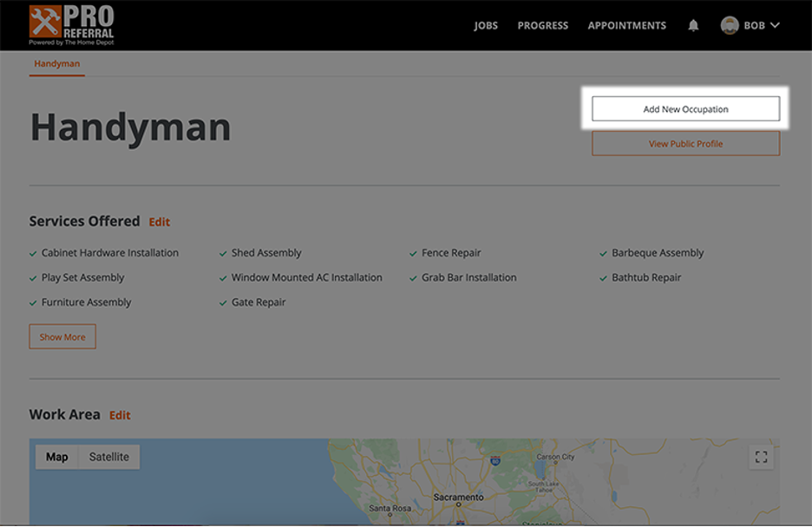Open the JOBS menu item

[x=485, y=25]
